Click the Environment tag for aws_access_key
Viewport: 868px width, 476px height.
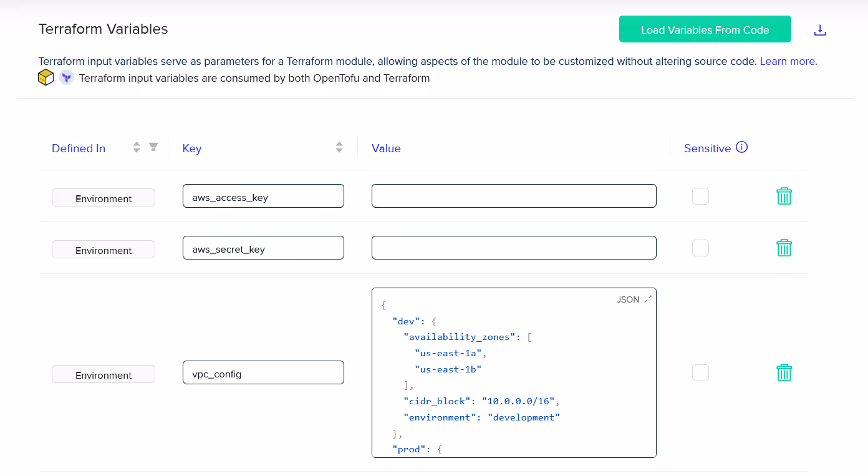click(x=104, y=198)
